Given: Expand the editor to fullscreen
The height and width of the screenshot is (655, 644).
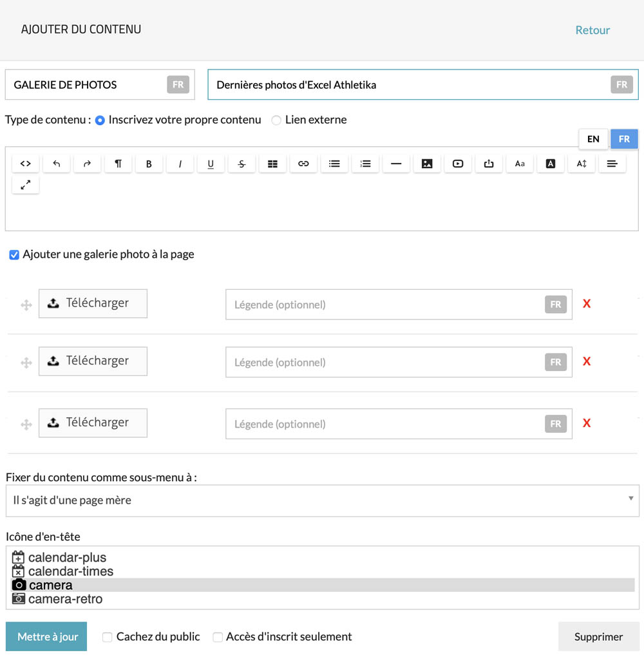Looking at the screenshot, I should pyautogui.click(x=26, y=185).
